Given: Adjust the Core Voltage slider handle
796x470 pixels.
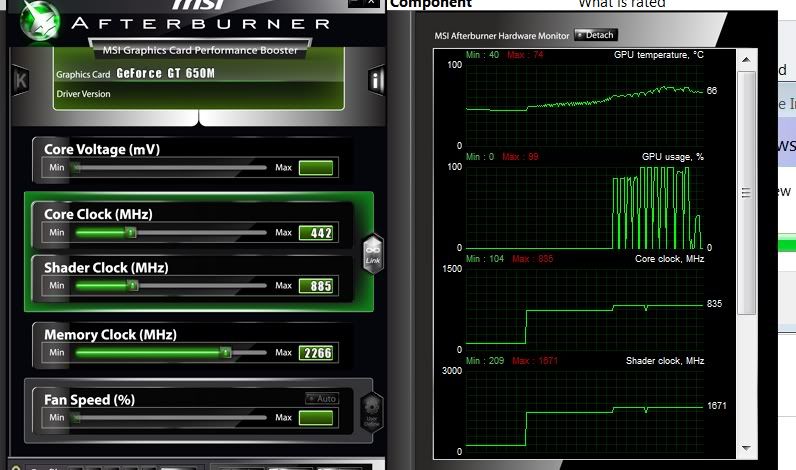Looking at the screenshot, I should [x=76, y=167].
